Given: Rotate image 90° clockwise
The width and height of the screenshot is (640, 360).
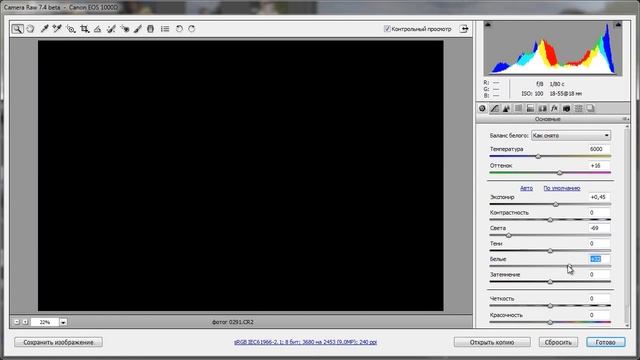Looking at the screenshot, I should click(x=192, y=29).
